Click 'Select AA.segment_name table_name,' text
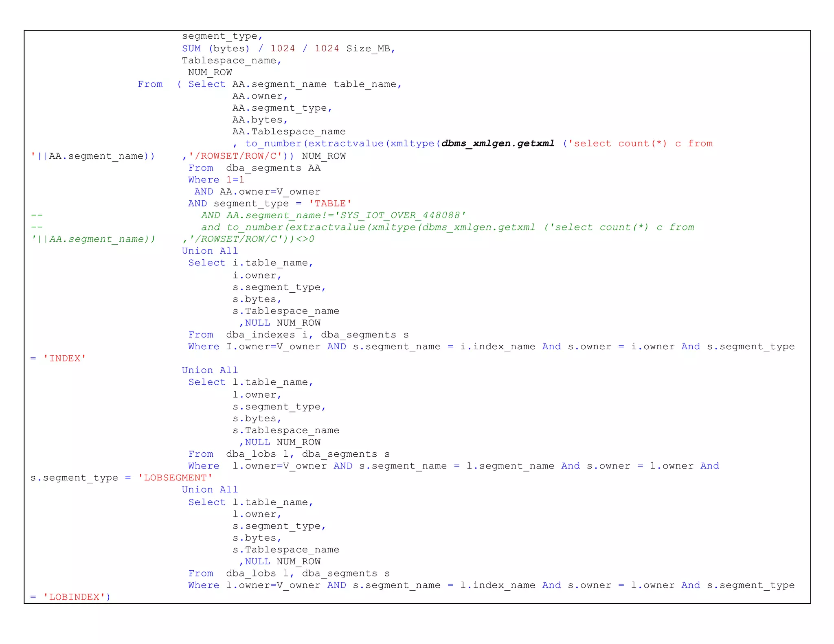This screenshot has width=834, height=644. coord(295,85)
